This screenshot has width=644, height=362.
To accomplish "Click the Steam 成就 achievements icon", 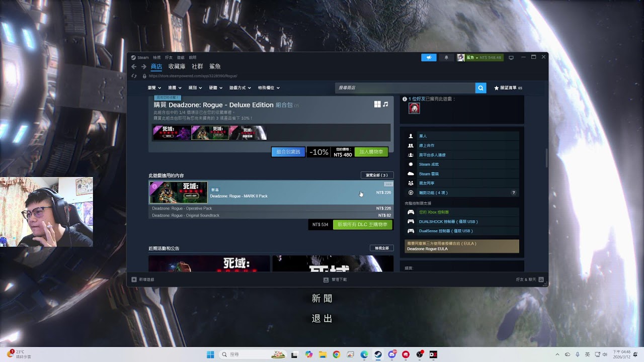I will [411, 164].
